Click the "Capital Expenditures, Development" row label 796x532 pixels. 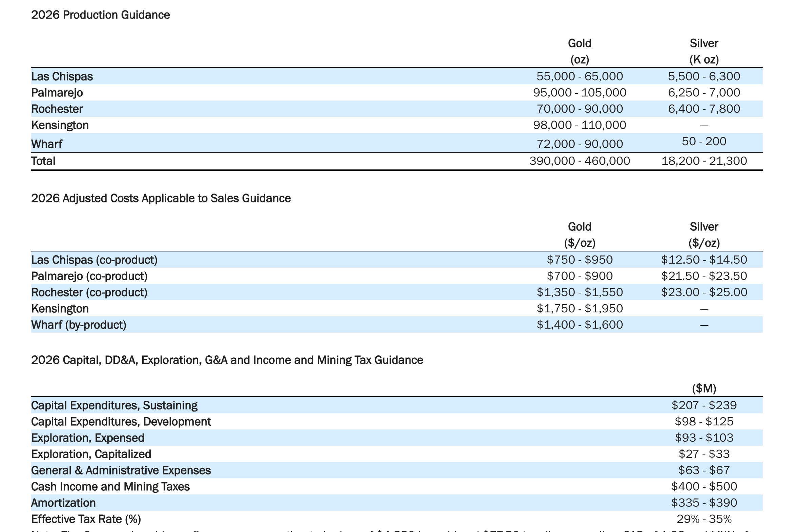[121, 422]
